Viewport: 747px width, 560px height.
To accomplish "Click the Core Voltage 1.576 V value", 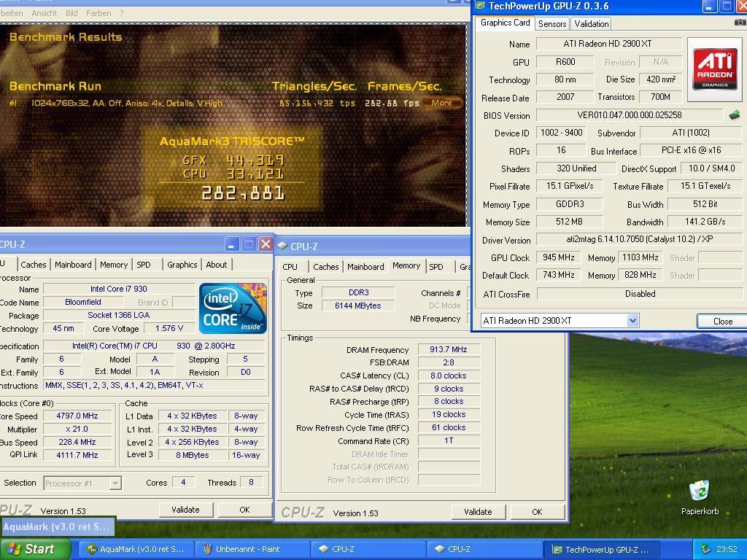I will pyautogui.click(x=169, y=328).
